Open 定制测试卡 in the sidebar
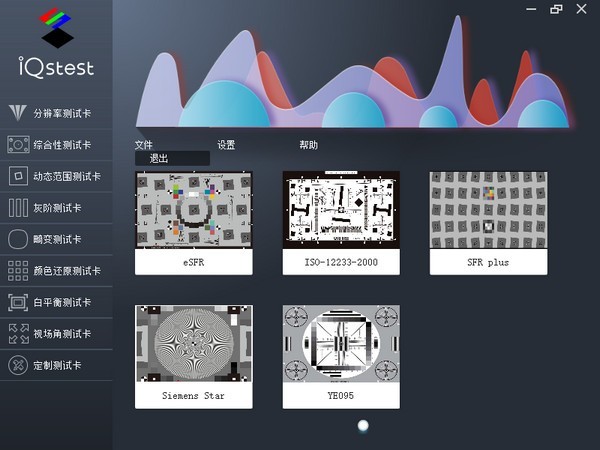This screenshot has width=600, height=450. (x=57, y=365)
